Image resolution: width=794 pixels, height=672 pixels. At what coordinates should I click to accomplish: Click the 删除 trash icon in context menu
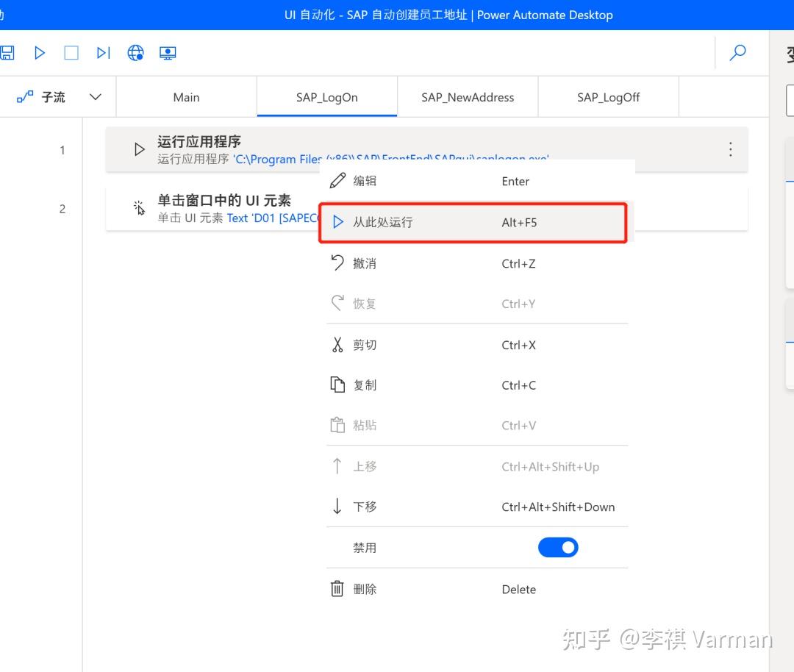click(x=337, y=588)
